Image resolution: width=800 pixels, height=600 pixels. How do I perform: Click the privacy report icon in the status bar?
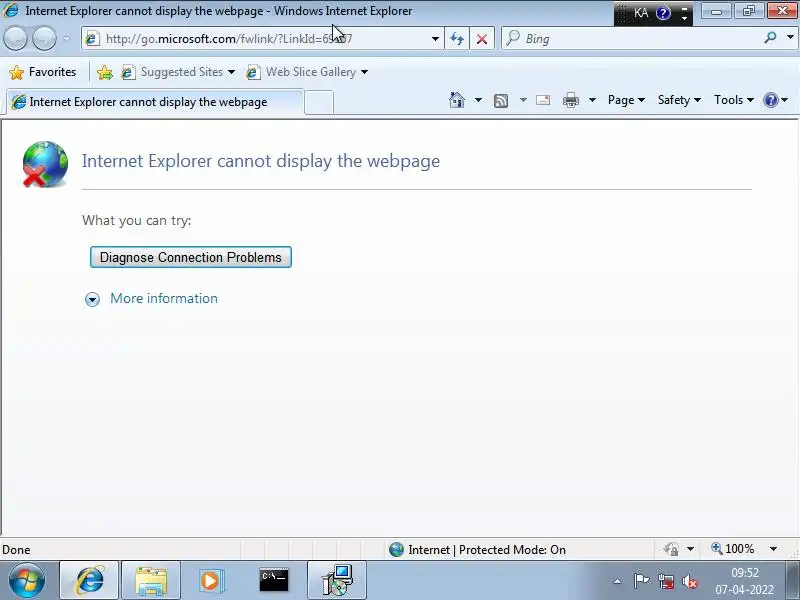[x=671, y=549]
